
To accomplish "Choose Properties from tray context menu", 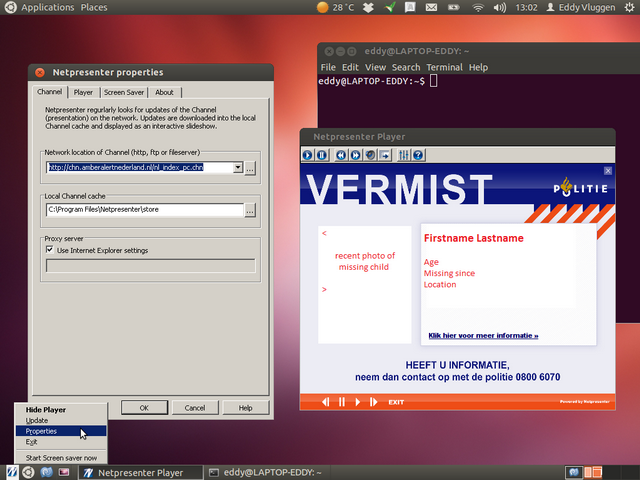I will click(x=61, y=431).
